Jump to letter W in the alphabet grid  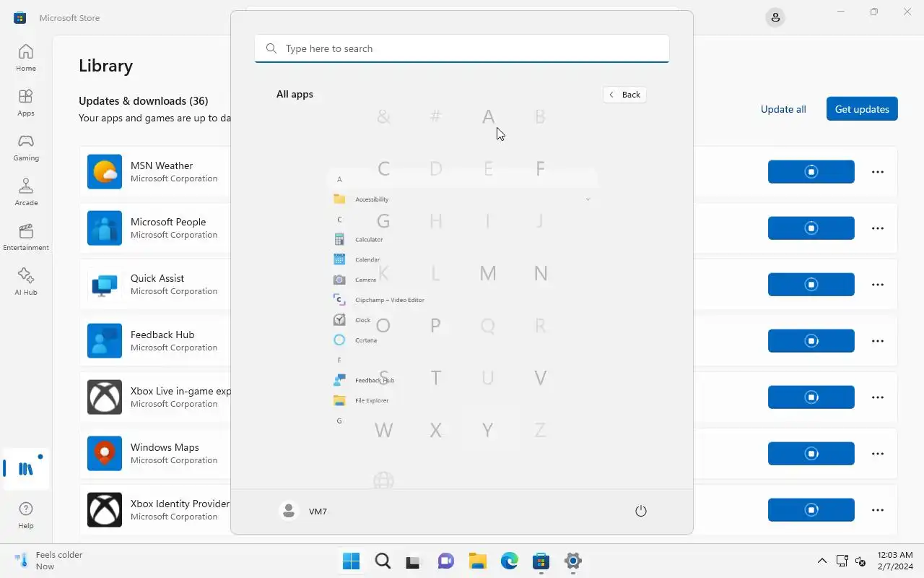tap(384, 431)
